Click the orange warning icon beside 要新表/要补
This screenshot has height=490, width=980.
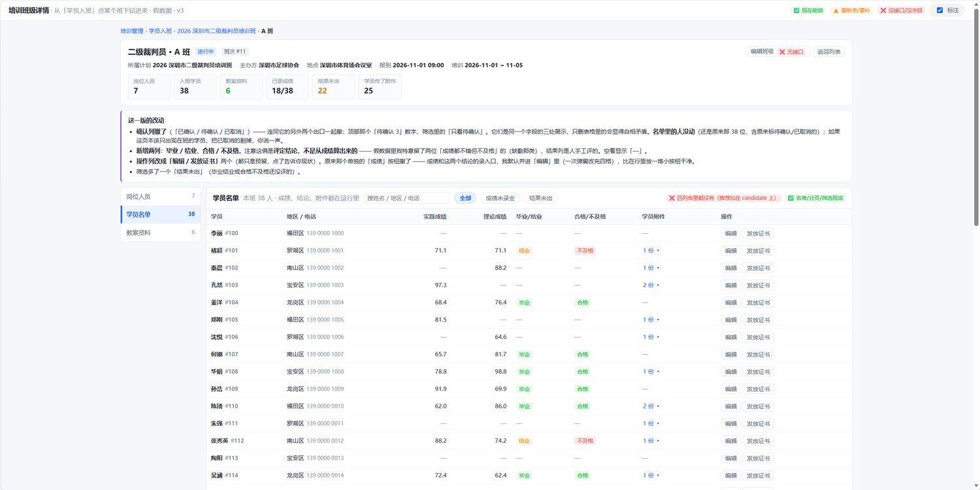pyautogui.click(x=836, y=10)
